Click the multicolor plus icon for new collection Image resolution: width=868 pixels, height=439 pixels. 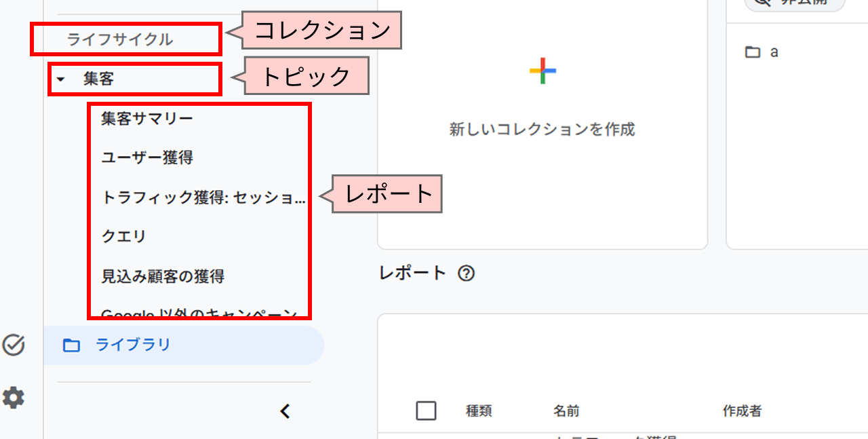pos(542,71)
